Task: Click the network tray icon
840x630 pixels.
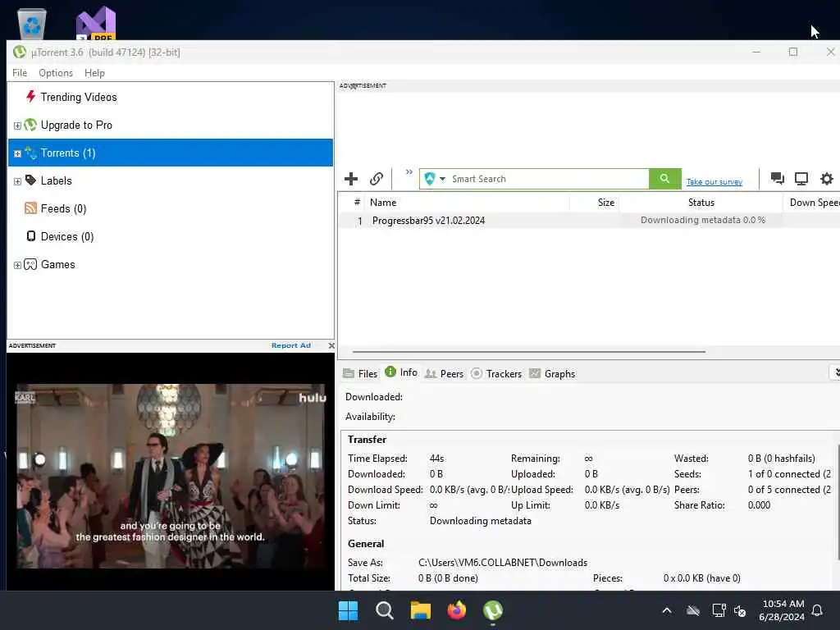Action: pos(719,610)
